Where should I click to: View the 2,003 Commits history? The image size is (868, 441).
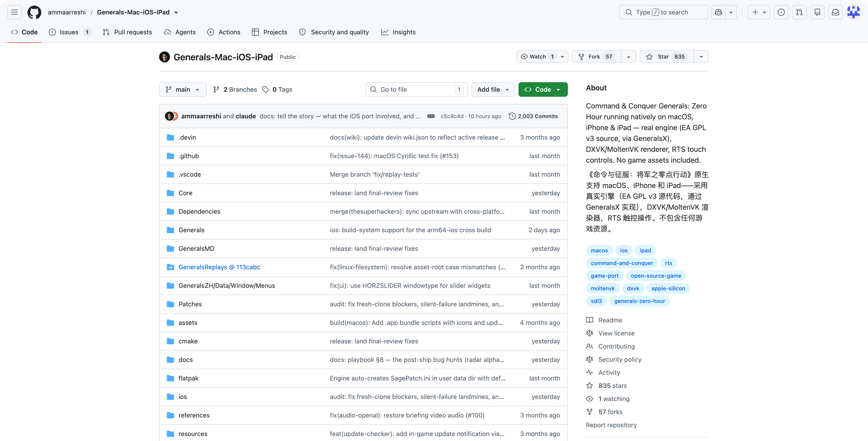tap(533, 116)
